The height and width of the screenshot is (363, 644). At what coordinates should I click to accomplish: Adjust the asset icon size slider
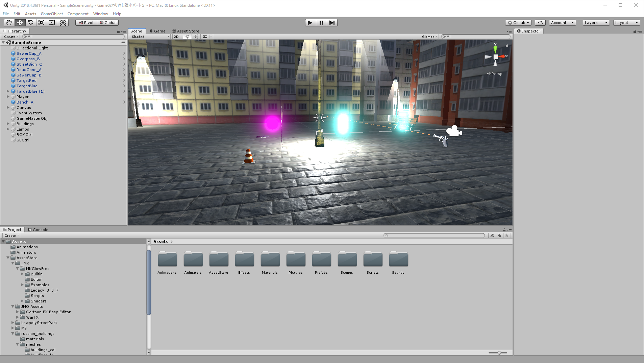point(499,353)
